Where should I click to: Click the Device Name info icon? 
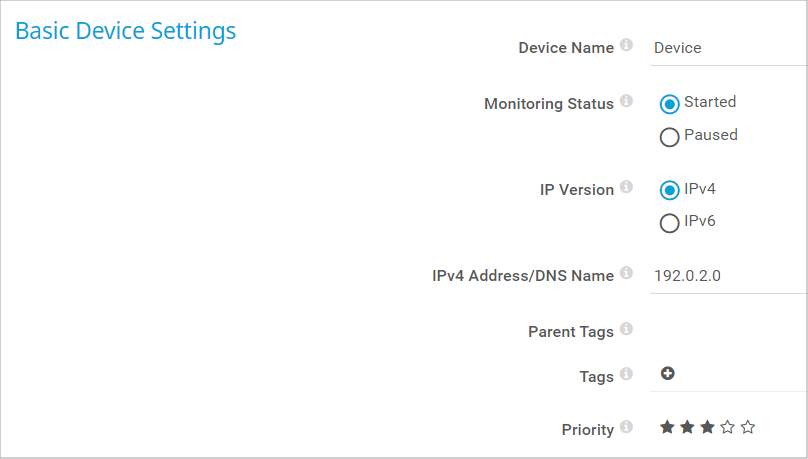pos(626,45)
